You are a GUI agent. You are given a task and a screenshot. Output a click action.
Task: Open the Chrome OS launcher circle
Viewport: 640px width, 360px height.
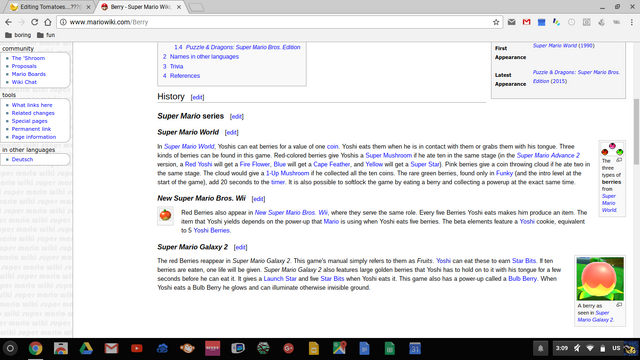point(10,349)
